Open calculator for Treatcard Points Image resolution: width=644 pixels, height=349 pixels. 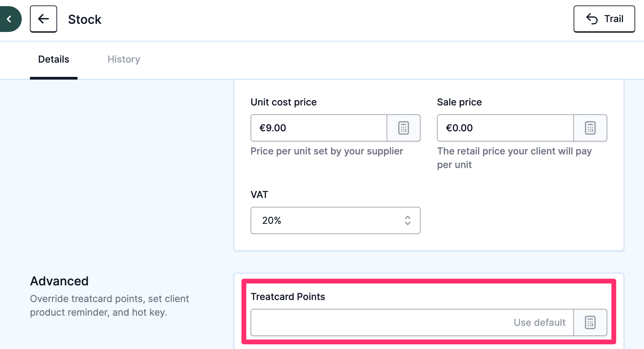pyautogui.click(x=590, y=322)
